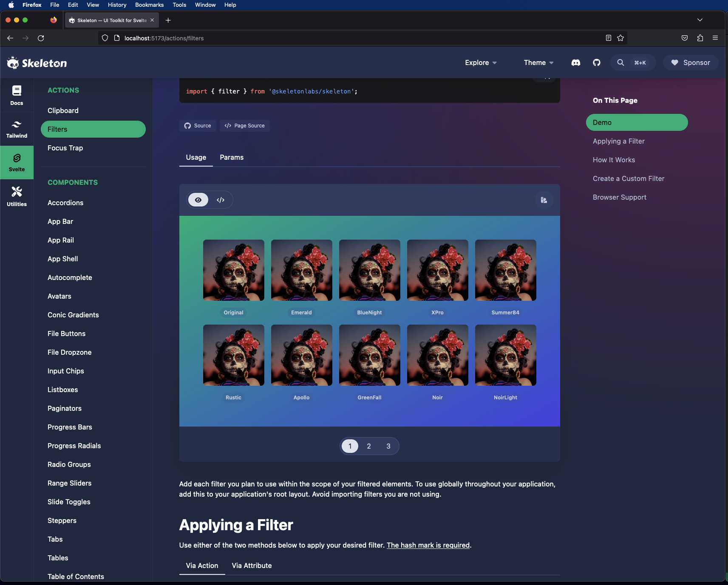
Task: Click the background swatch icon on the demo card
Action: pyautogui.click(x=544, y=200)
